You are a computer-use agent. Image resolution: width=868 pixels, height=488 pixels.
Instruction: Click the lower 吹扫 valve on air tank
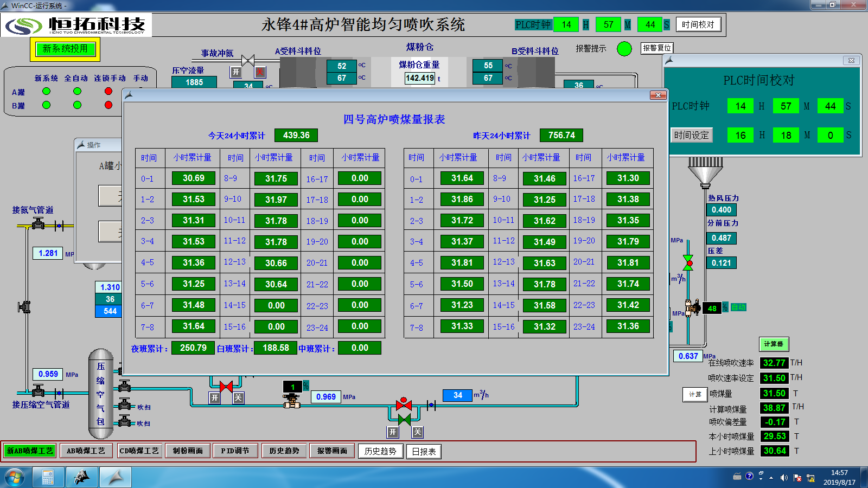tap(125, 421)
